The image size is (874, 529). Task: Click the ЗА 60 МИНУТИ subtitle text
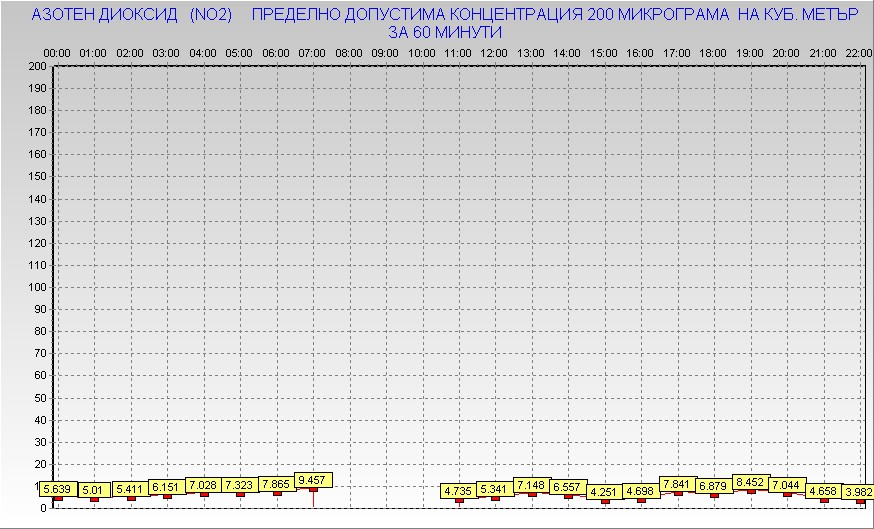[x=444, y=32]
